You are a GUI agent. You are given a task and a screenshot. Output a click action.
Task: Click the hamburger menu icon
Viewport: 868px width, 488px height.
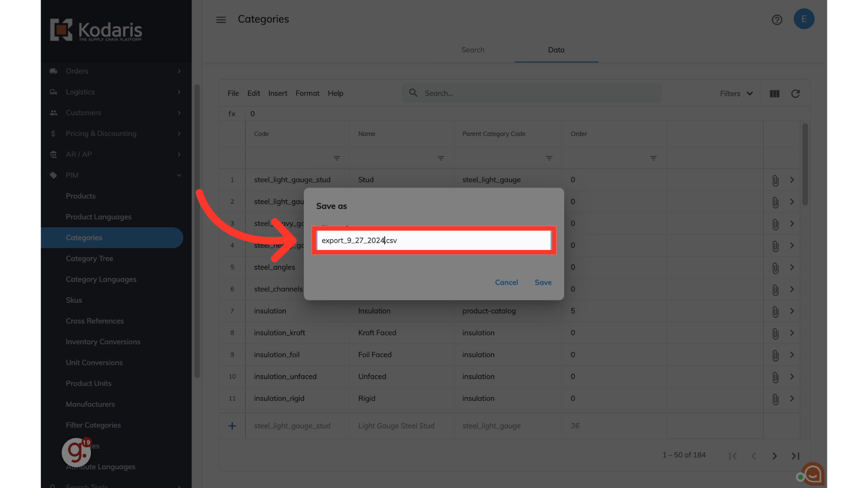click(221, 19)
